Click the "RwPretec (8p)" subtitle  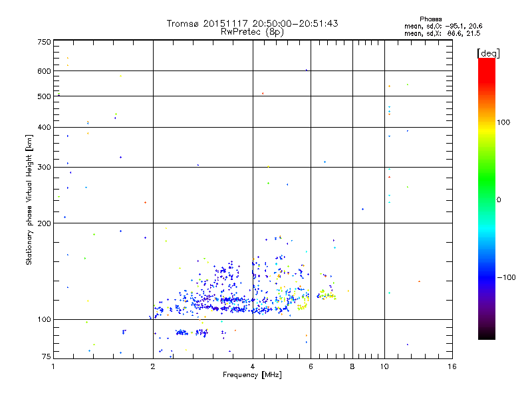[x=252, y=32]
